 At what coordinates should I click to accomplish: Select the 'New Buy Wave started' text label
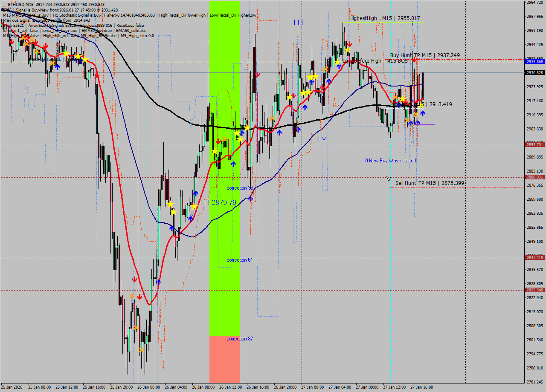[x=390, y=161]
